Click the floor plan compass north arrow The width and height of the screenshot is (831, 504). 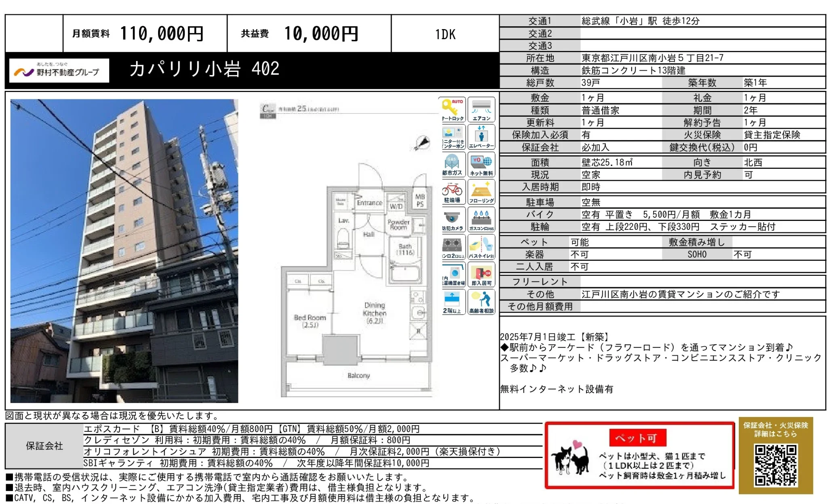click(423, 143)
